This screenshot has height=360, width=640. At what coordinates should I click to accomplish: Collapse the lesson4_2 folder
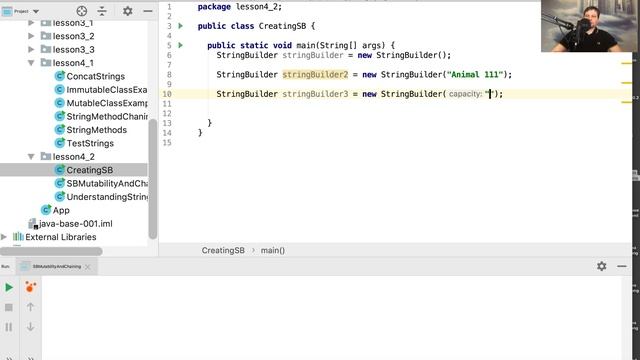tap(31, 157)
